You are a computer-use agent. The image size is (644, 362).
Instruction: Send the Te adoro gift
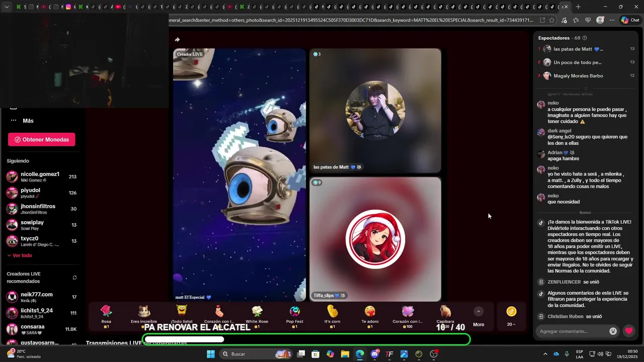tap(370, 316)
